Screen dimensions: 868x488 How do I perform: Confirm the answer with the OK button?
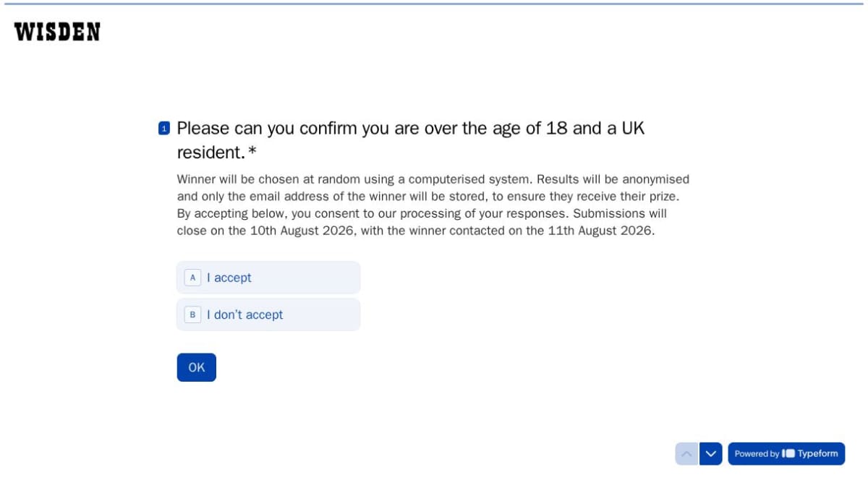(x=197, y=367)
